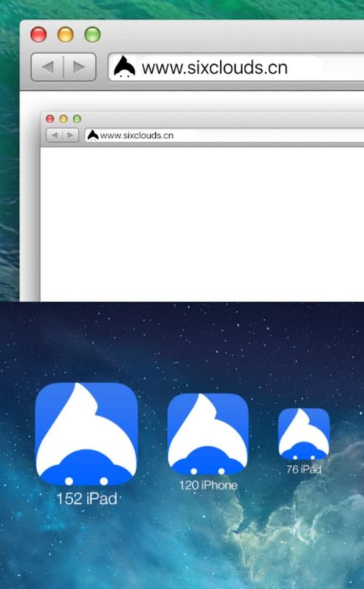Screen dimensions: 364x589
Task: Open the 152 iPad app icon
Action: [87, 434]
